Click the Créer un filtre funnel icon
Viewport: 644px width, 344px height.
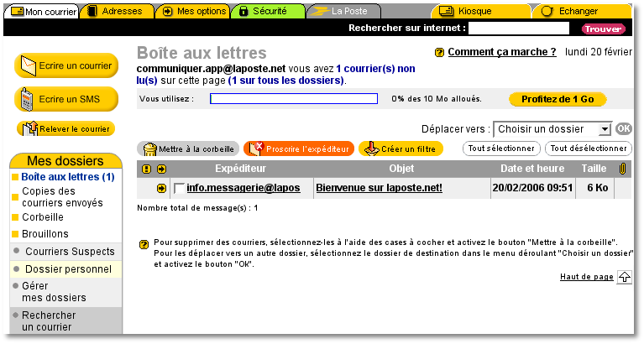(372, 149)
